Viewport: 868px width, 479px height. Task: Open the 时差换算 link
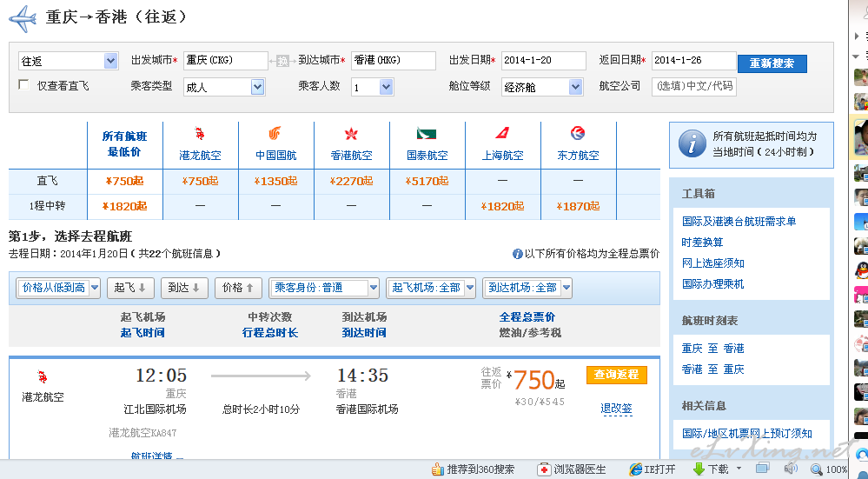click(x=703, y=243)
